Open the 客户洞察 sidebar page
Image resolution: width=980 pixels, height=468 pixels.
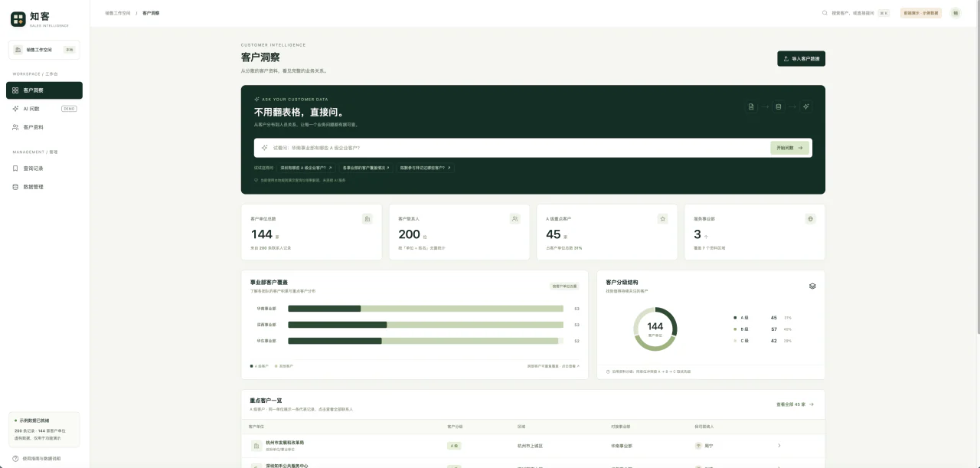point(44,90)
